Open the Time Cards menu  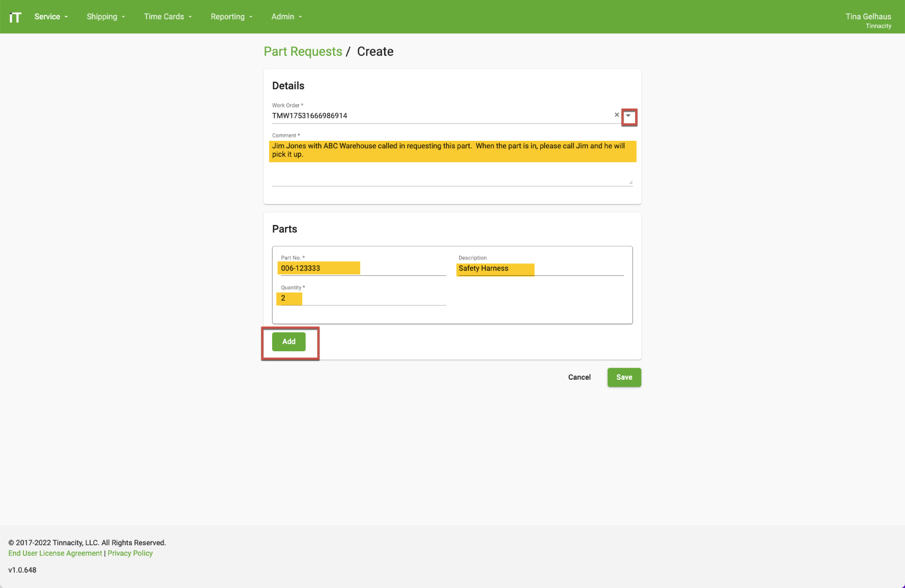[x=167, y=17]
